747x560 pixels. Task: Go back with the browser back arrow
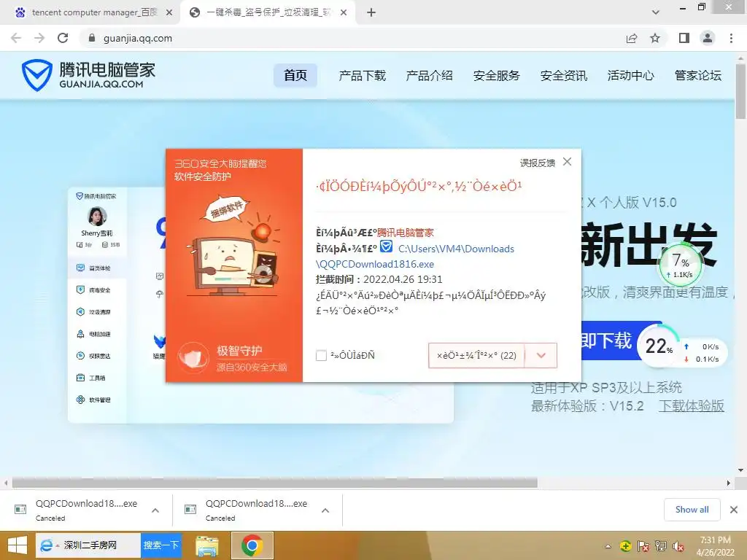pyautogui.click(x=16, y=38)
